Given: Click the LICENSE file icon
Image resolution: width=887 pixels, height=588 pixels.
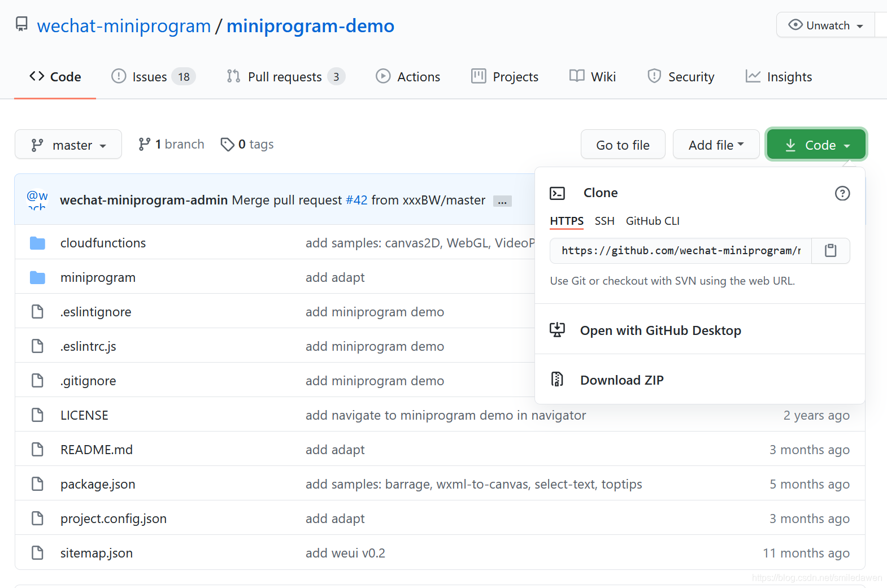Looking at the screenshot, I should click(x=37, y=415).
